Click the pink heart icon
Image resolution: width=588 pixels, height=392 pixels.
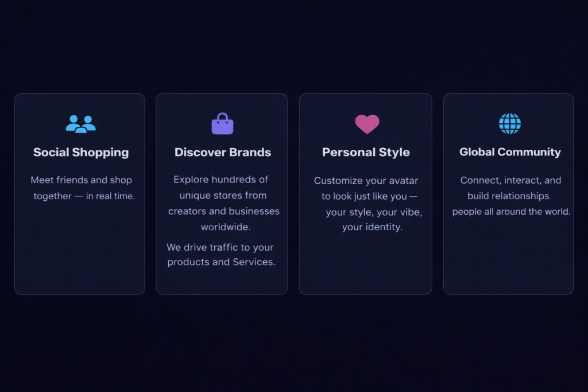(x=367, y=124)
